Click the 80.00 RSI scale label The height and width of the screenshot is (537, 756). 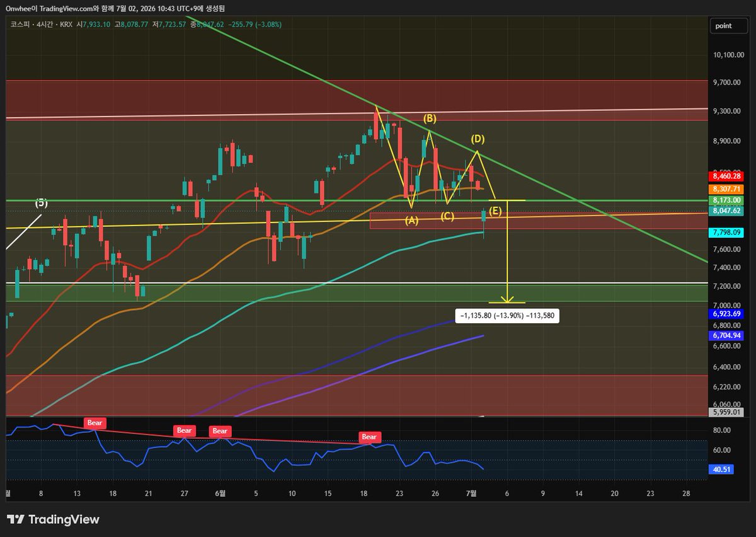click(x=722, y=430)
